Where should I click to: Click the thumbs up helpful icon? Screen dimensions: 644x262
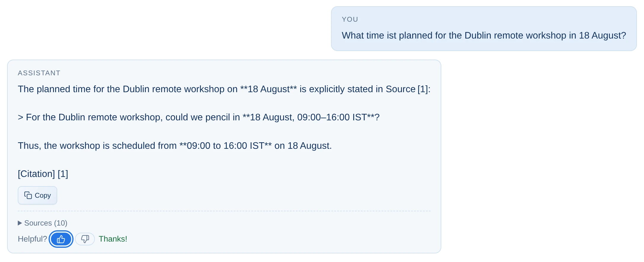click(x=61, y=239)
